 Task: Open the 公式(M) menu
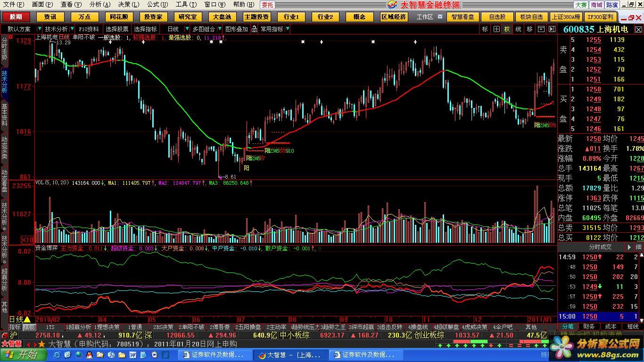158,4
